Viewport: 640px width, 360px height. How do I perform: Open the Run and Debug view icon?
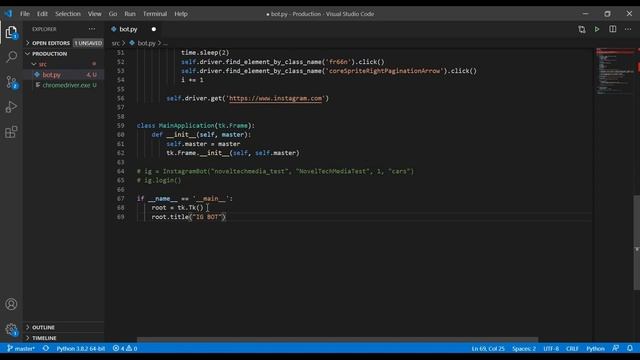tap(11, 107)
